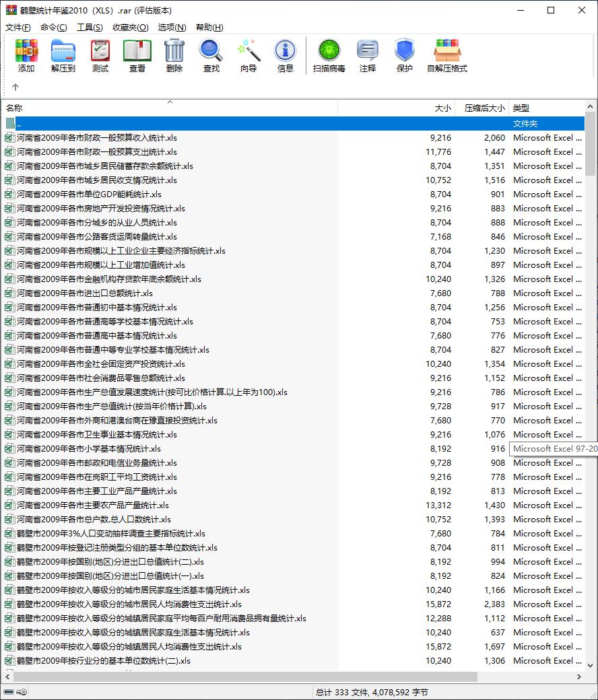
Task: Select 河南省2009年各市普通高中基本情况统计.xls
Action: (x=97, y=336)
